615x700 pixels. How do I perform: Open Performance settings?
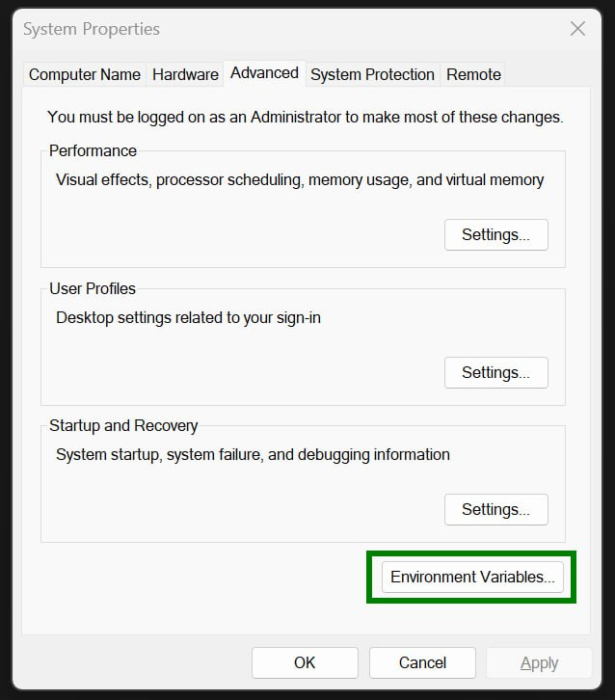[x=495, y=234]
